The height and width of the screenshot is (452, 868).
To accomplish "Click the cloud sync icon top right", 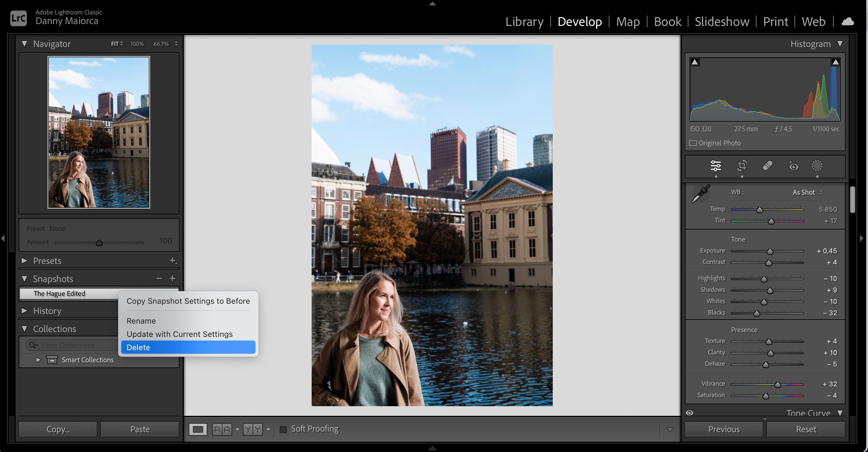I will coord(848,21).
